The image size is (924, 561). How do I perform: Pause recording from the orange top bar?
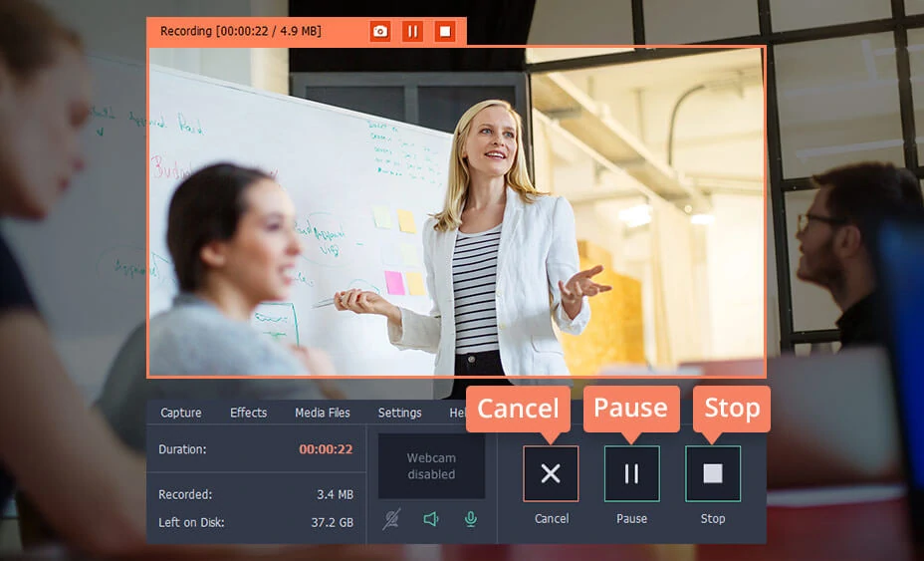point(412,32)
